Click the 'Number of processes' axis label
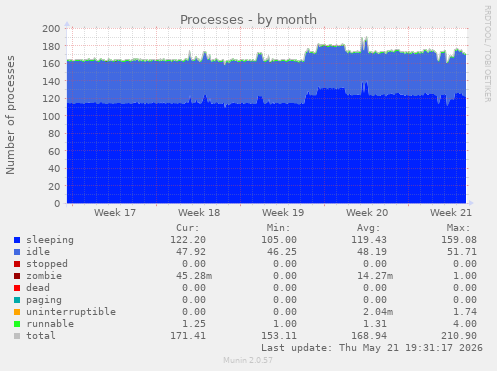This screenshot has height=371, width=497. click(x=10, y=115)
